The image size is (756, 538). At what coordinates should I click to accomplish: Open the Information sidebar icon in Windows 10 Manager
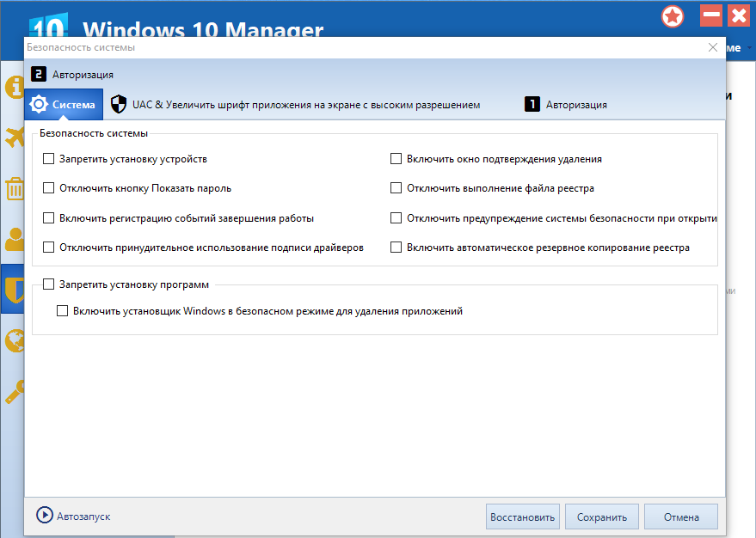click(15, 88)
